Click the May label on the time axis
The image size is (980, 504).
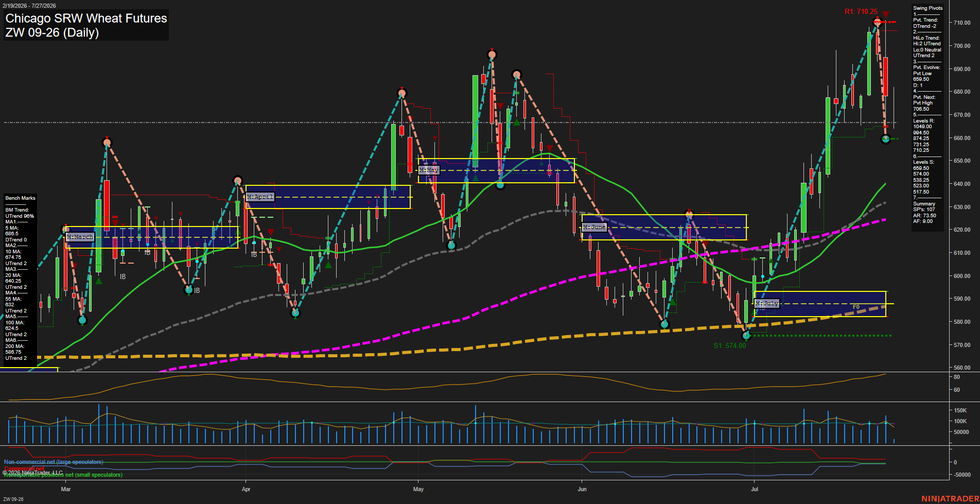click(x=418, y=489)
